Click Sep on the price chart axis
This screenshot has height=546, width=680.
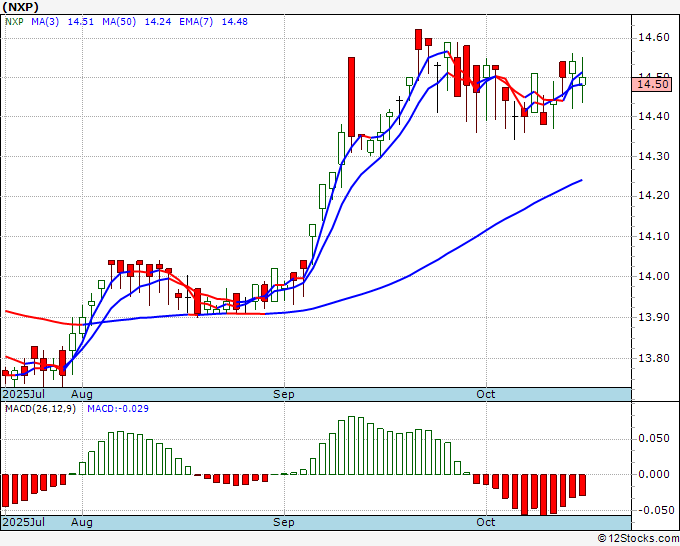coord(284,394)
